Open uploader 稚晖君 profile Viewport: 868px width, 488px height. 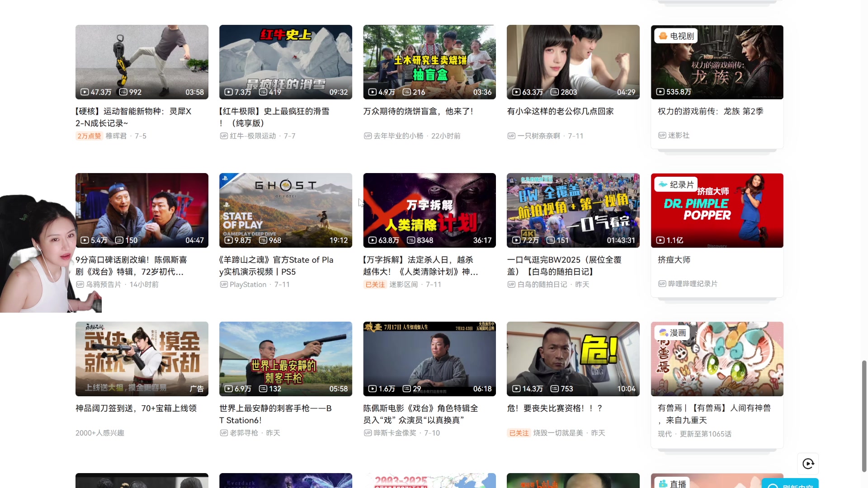pyautogui.click(x=116, y=136)
